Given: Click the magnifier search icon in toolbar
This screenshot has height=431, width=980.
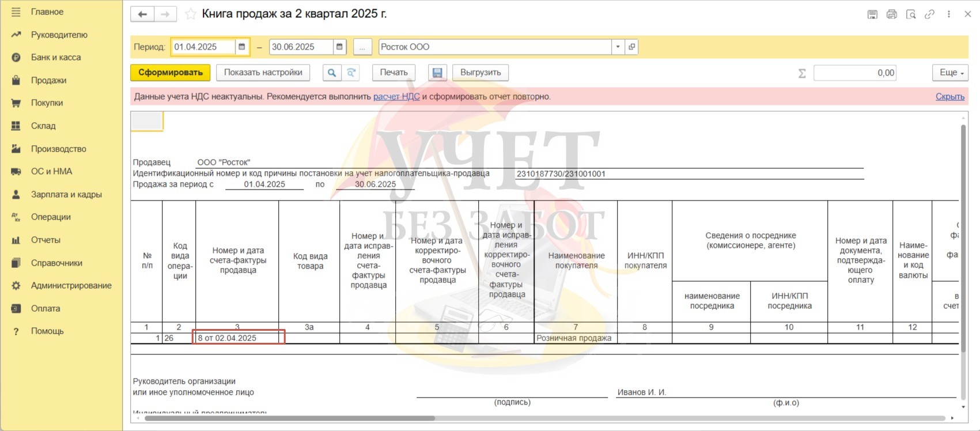Looking at the screenshot, I should point(332,73).
